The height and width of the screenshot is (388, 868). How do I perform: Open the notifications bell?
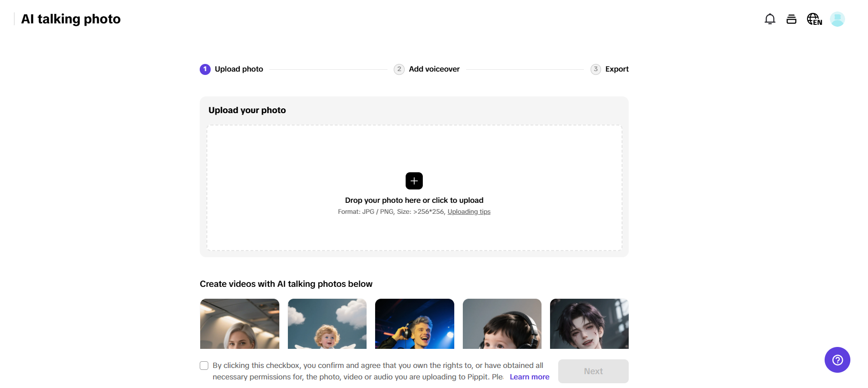(770, 19)
